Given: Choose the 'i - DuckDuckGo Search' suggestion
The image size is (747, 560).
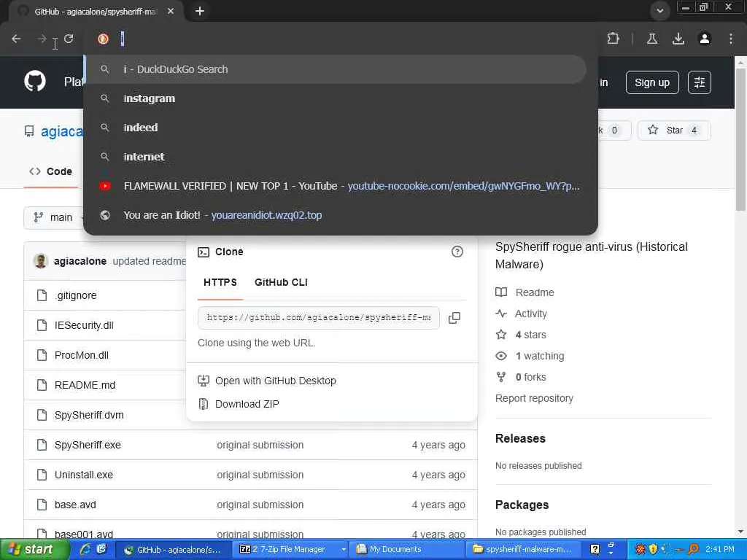Looking at the screenshot, I should click(336, 69).
